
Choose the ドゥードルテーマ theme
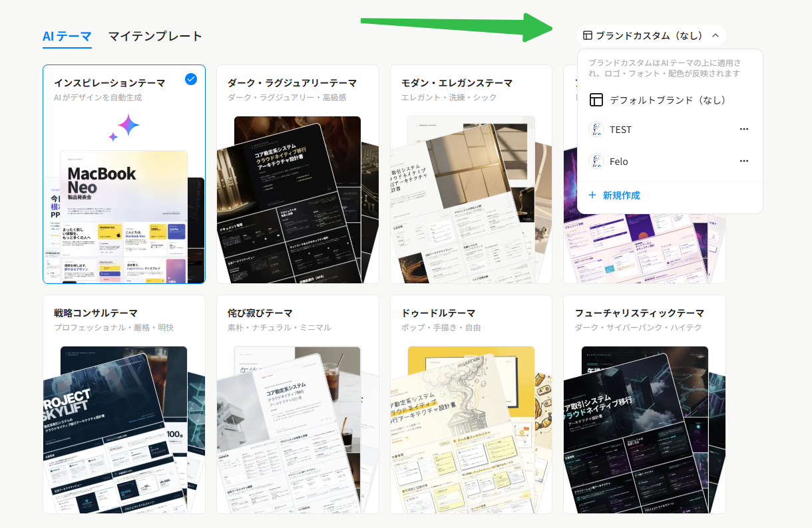pyautogui.click(x=471, y=404)
